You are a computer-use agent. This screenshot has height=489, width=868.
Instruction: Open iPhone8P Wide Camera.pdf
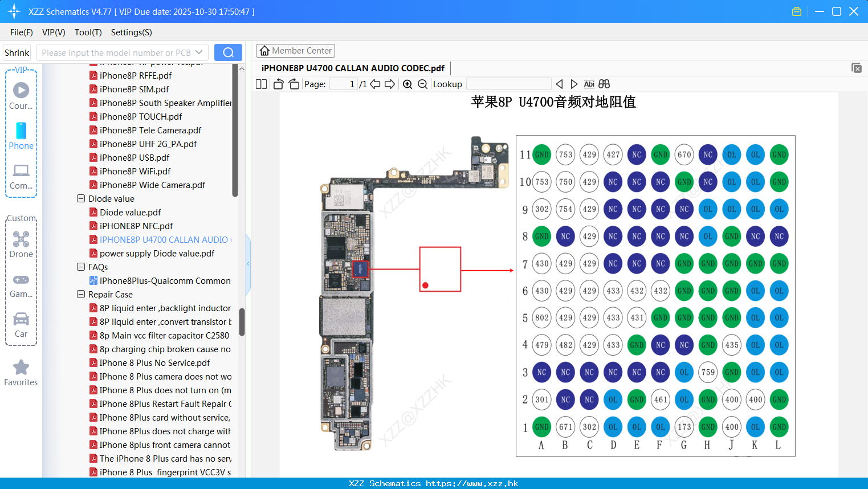[x=152, y=185]
